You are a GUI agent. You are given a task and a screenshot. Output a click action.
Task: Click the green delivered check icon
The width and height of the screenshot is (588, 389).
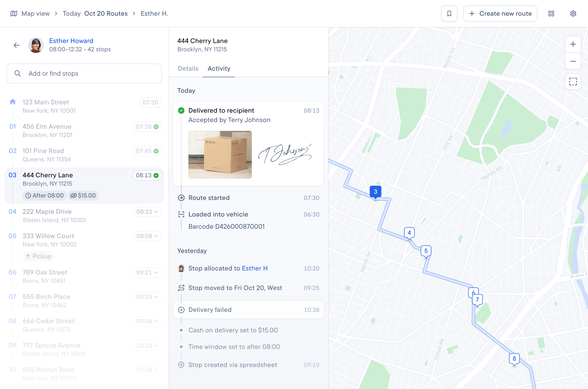tap(181, 110)
